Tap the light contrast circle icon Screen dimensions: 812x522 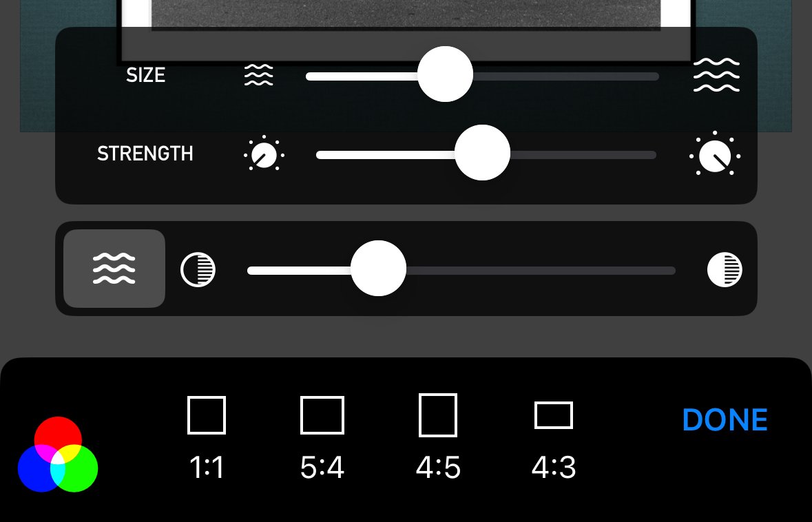[x=198, y=269]
